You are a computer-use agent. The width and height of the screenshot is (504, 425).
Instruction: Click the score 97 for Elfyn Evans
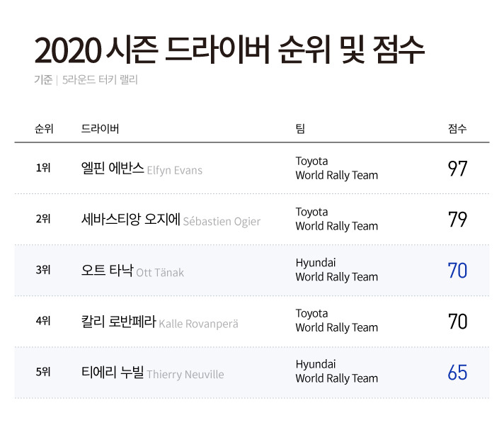[x=457, y=169]
